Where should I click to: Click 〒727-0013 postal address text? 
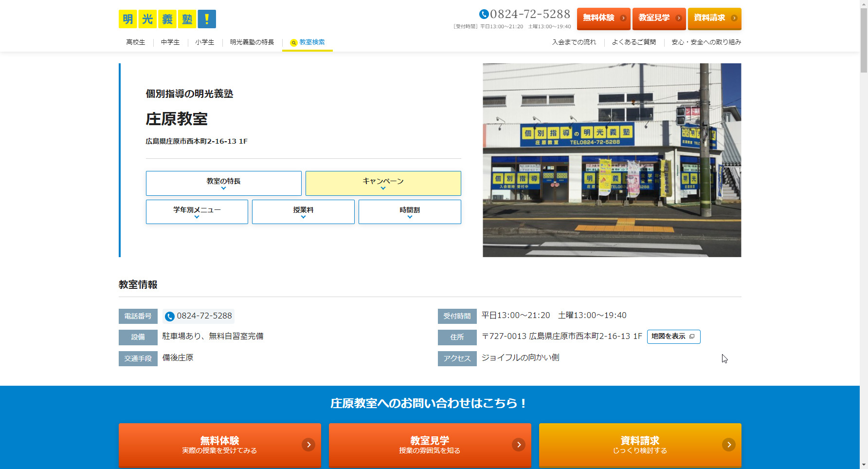point(562,337)
